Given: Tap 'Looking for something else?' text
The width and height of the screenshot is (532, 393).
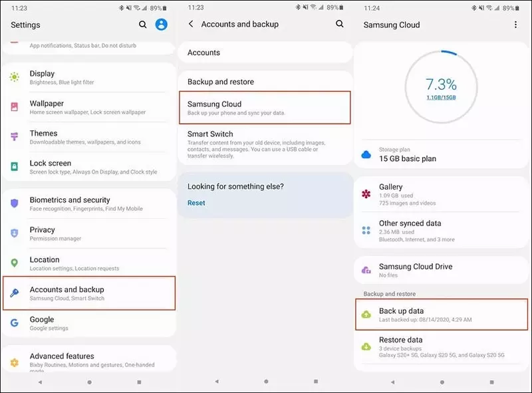Looking at the screenshot, I should point(236,186).
